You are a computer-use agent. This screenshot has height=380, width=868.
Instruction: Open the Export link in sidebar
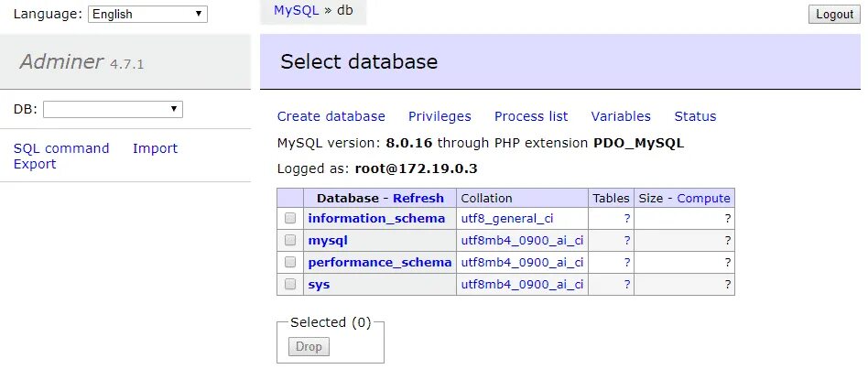[35, 164]
